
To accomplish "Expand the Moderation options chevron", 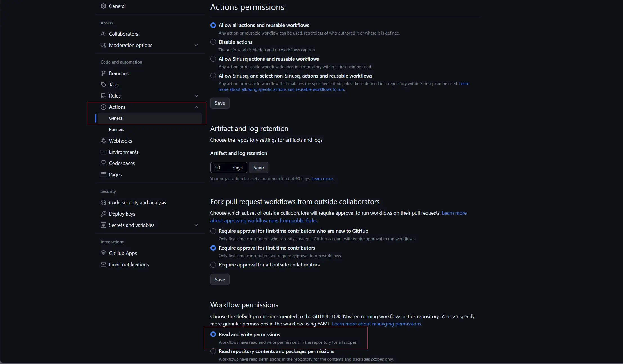I will point(196,45).
